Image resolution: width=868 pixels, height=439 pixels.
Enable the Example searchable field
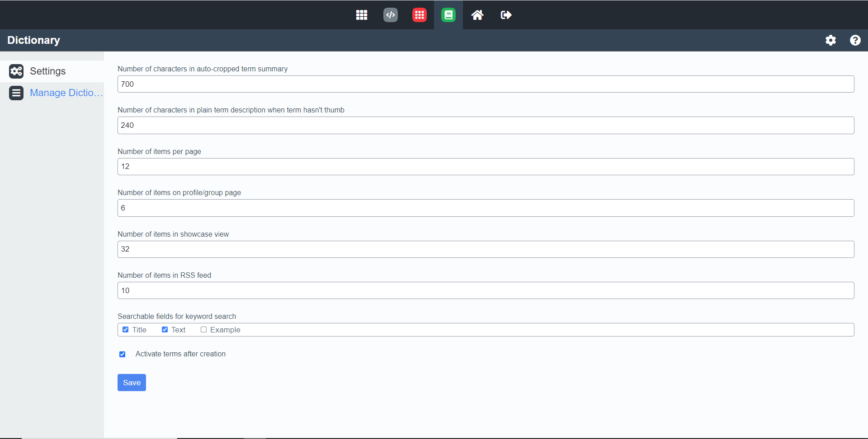pyautogui.click(x=204, y=330)
